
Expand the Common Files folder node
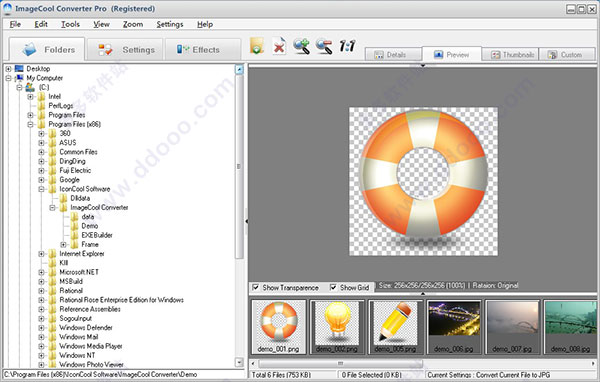point(41,152)
